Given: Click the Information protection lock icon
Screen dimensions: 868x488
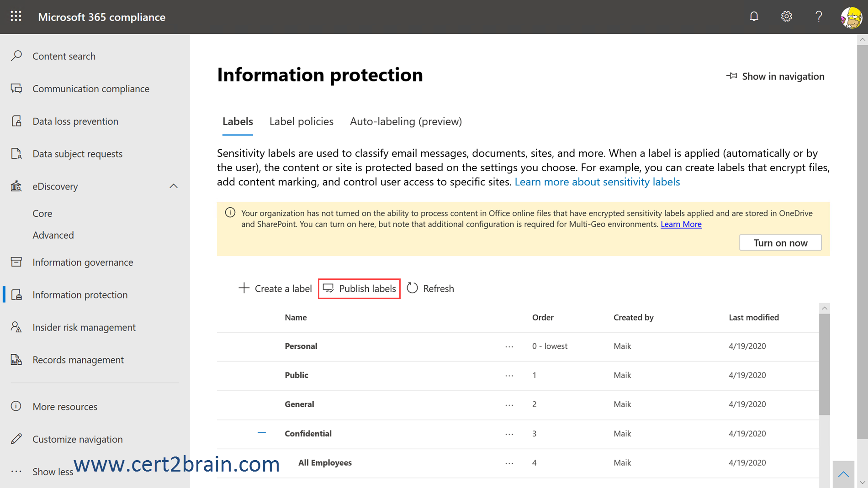Looking at the screenshot, I should pyautogui.click(x=16, y=294).
